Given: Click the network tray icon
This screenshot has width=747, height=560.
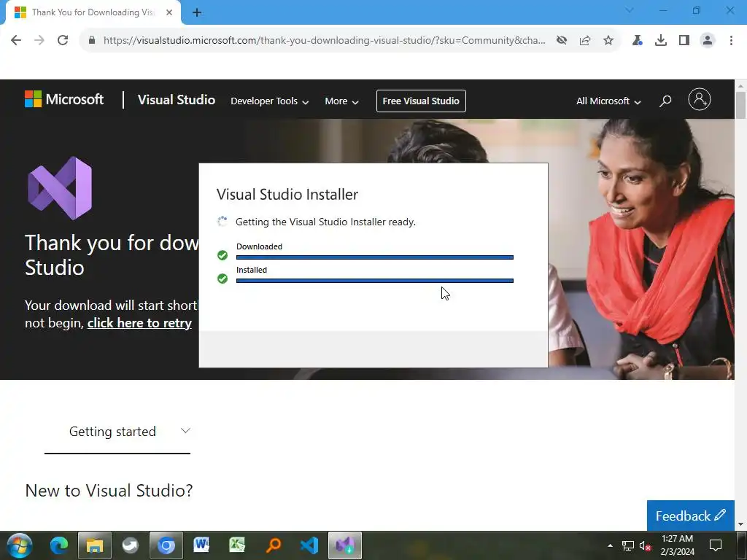Looking at the screenshot, I should coord(628,545).
